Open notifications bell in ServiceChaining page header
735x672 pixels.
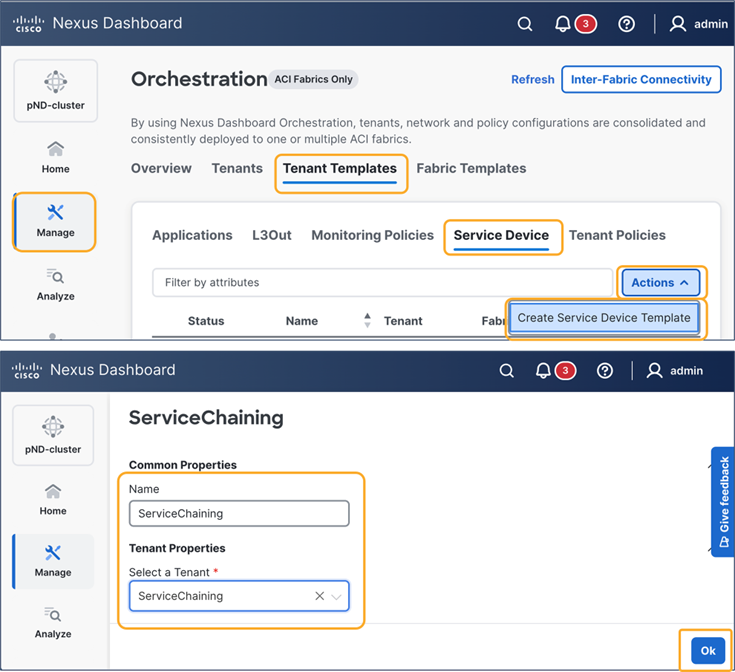click(x=543, y=371)
